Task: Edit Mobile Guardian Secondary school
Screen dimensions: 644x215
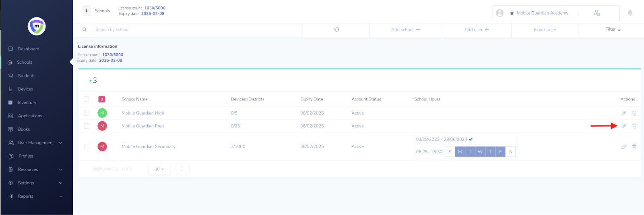Action: (623, 147)
